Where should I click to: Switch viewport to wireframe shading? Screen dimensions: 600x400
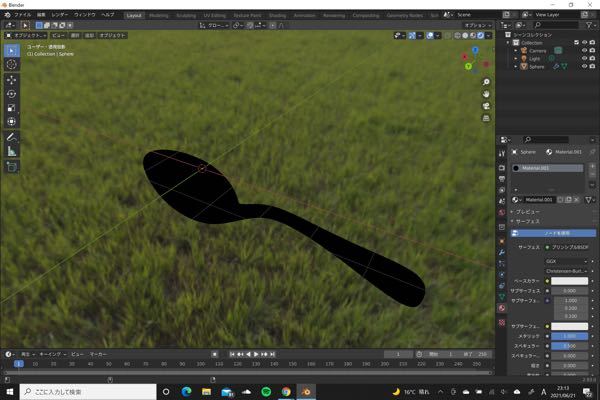457,36
